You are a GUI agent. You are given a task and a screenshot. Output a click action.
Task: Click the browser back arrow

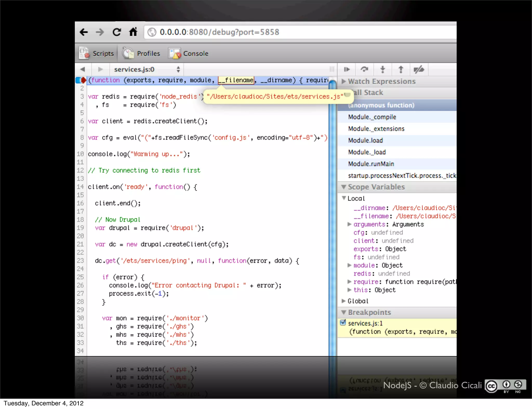[x=84, y=32]
